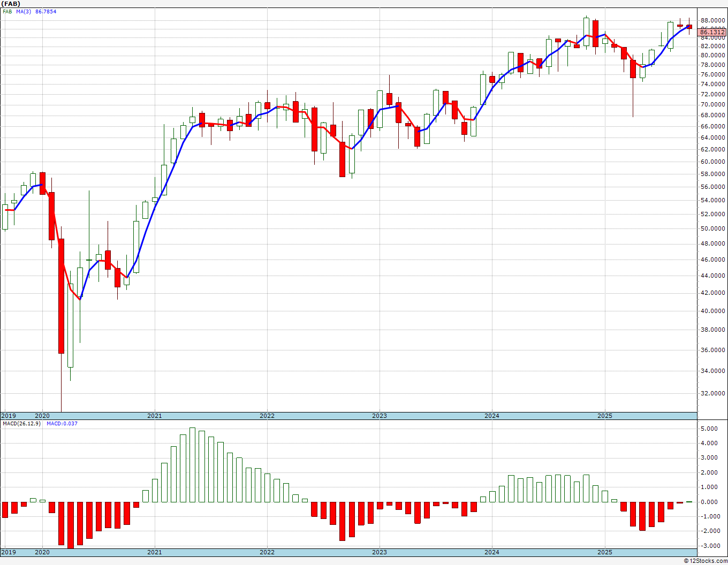Screen dimensions: 728x565
Task: Click the 2.000 MACD axis label
Action: 709,472
